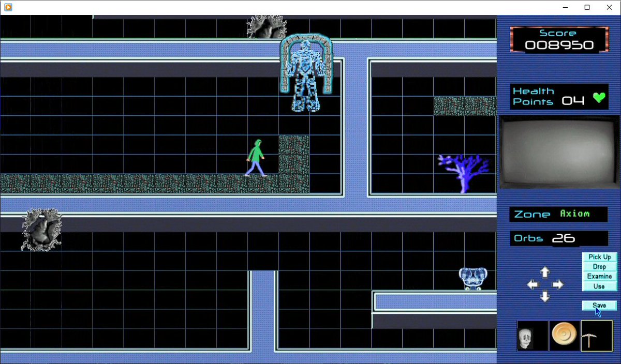621x364 pixels.
Task: Click the mine cart sprite
Action: click(x=472, y=279)
